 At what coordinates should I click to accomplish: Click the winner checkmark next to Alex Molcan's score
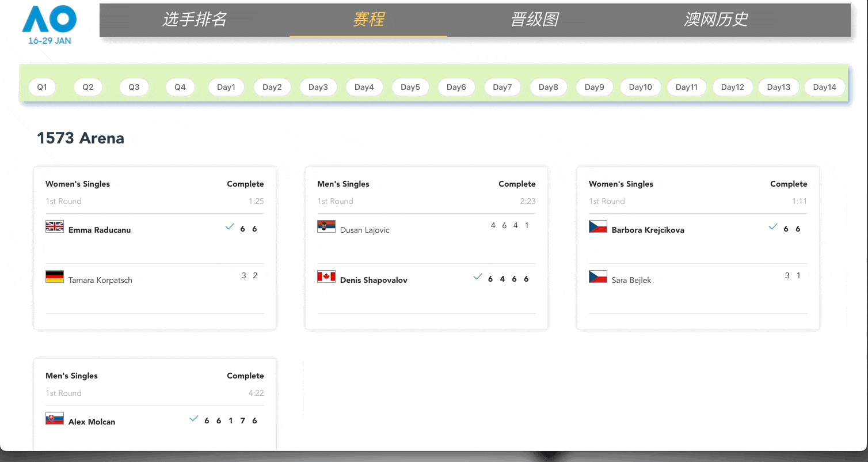pyautogui.click(x=194, y=419)
